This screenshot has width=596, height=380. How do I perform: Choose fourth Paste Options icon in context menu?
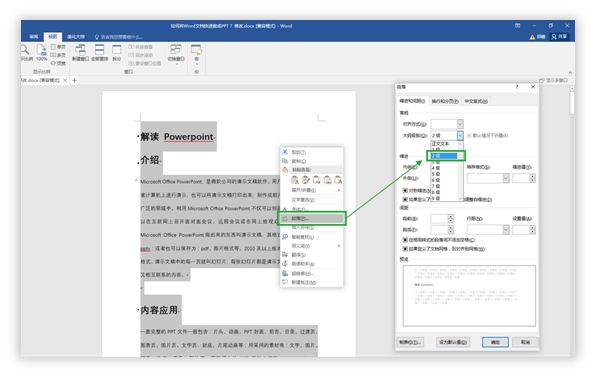coord(327,180)
